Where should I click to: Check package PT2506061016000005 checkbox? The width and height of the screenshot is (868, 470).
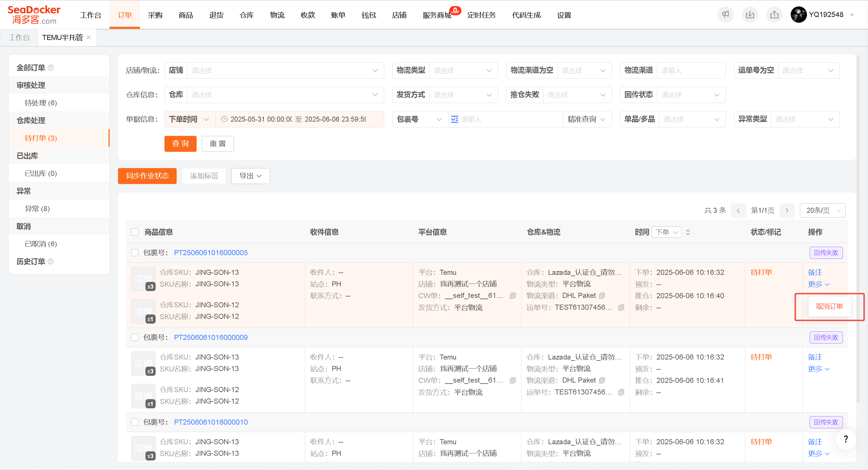pos(135,253)
